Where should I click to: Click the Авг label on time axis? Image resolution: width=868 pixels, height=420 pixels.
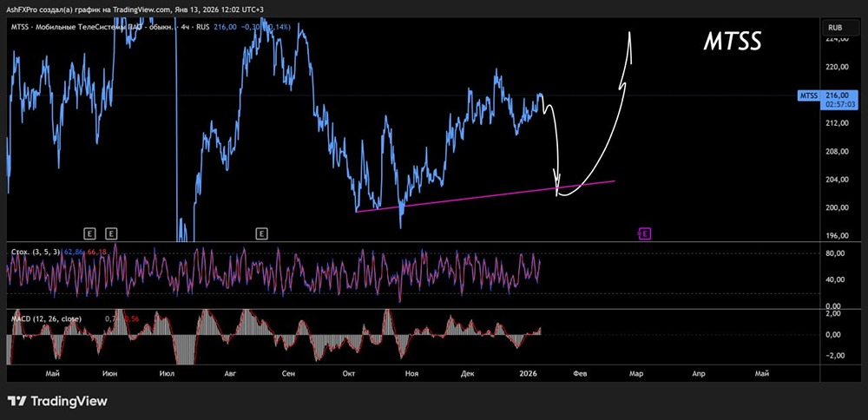[x=230, y=374]
